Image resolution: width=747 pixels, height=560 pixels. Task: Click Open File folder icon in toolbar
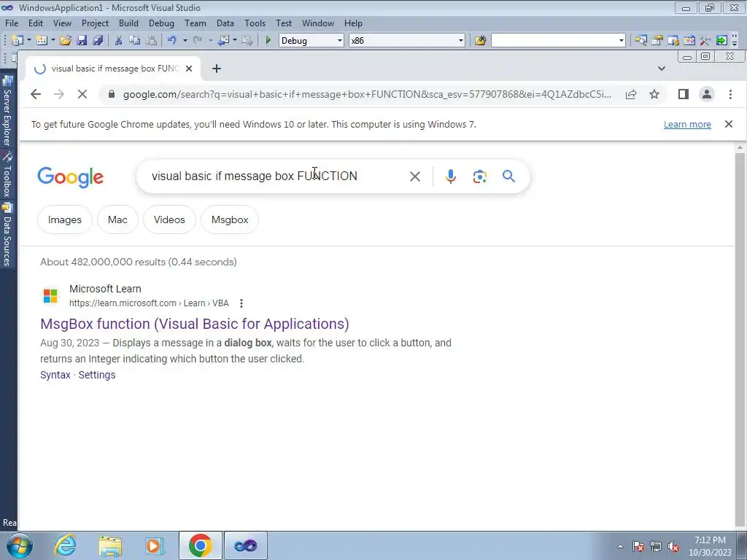click(65, 41)
